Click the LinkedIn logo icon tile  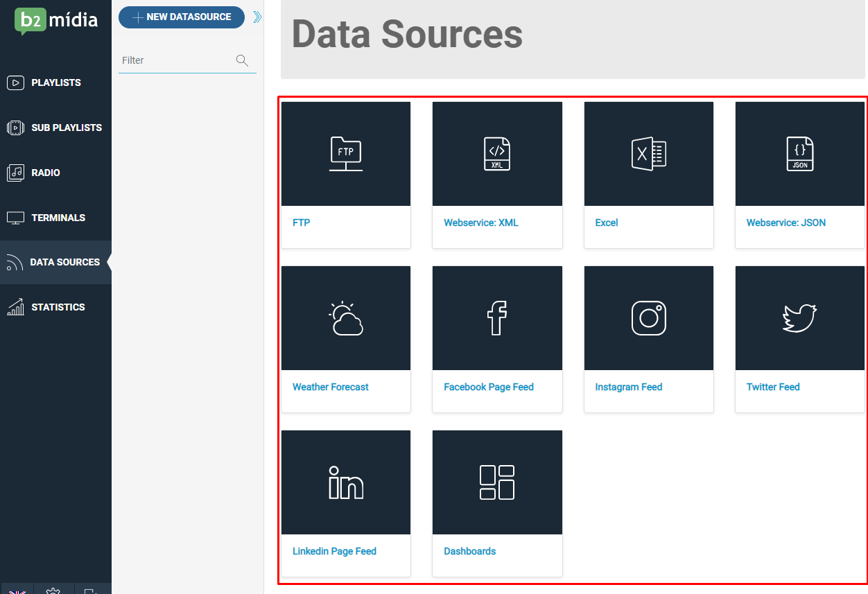tap(345, 482)
